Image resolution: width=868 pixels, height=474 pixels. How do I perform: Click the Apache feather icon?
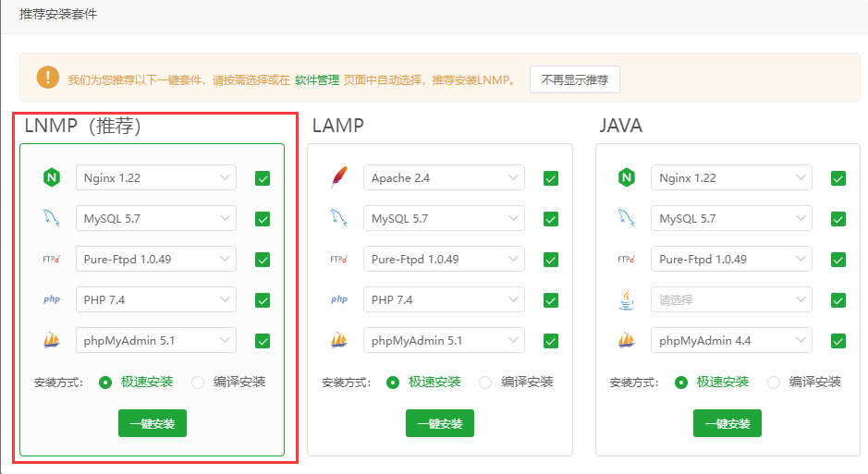(338, 177)
